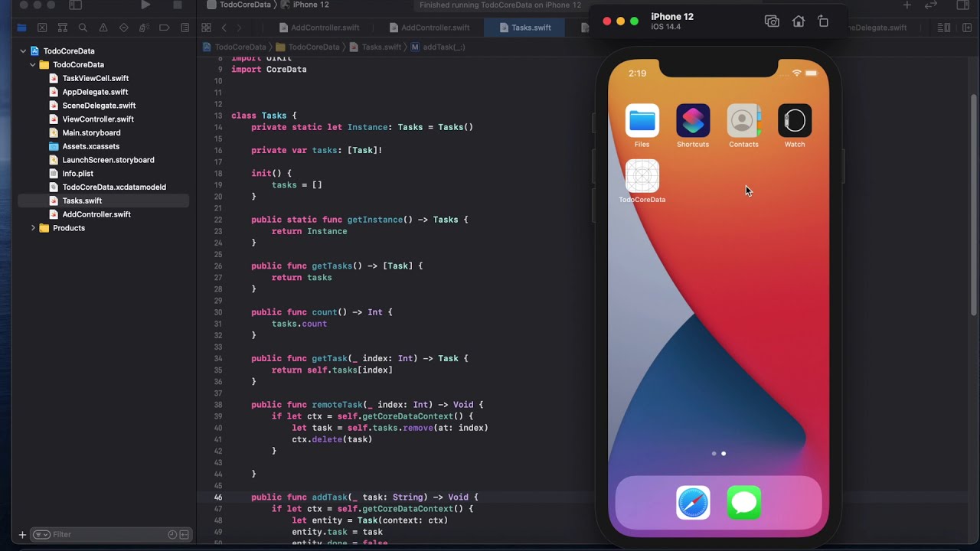This screenshot has height=551, width=980.
Task: Run the project with the play button
Action: pyautogui.click(x=145, y=5)
